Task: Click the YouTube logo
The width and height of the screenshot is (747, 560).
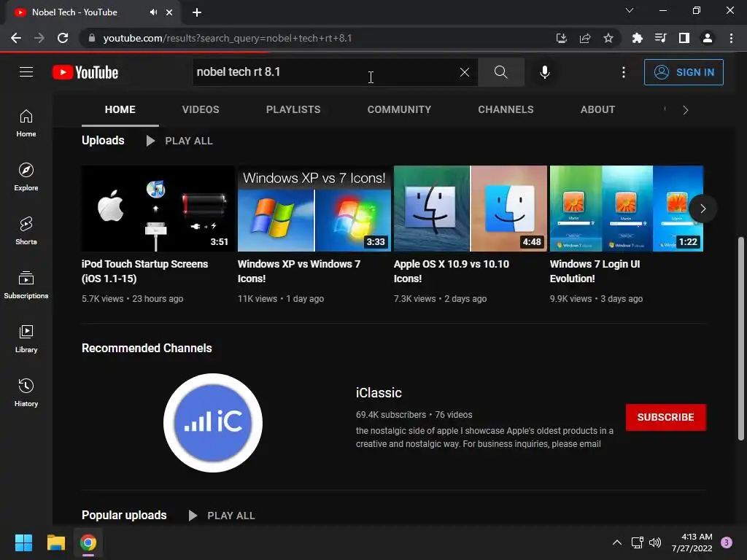Action: point(85,72)
